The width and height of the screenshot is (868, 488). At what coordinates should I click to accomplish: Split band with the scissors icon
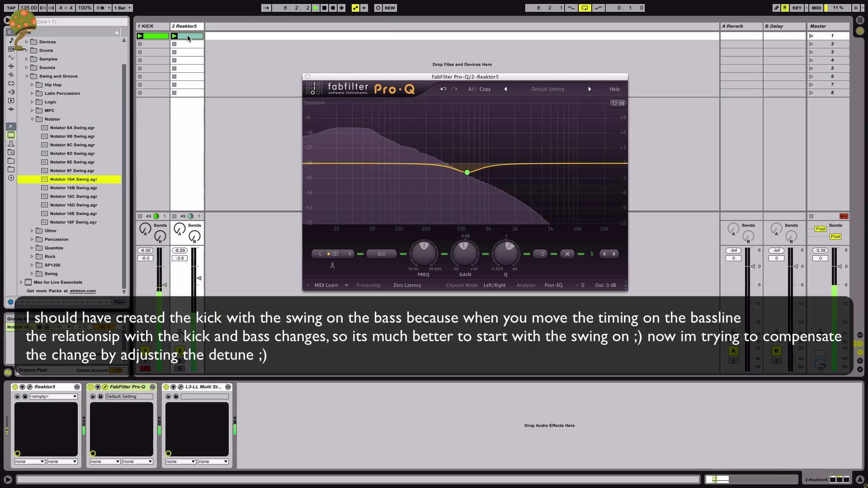[332, 265]
